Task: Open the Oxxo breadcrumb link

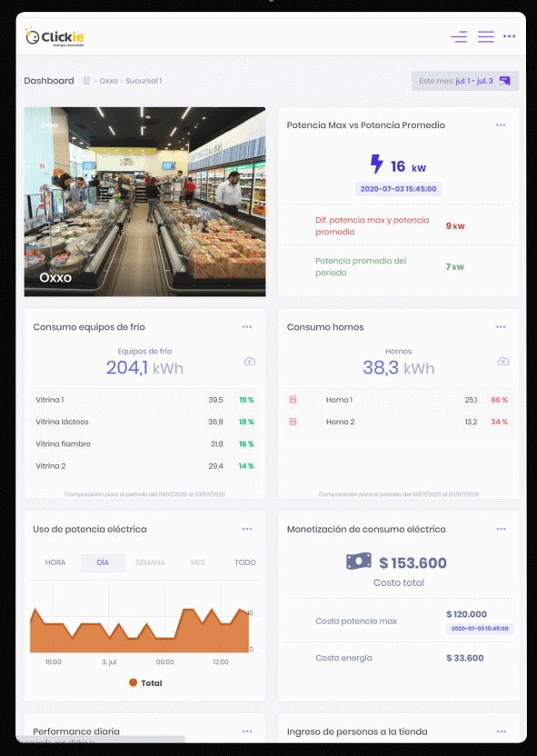Action: (108, 81)
